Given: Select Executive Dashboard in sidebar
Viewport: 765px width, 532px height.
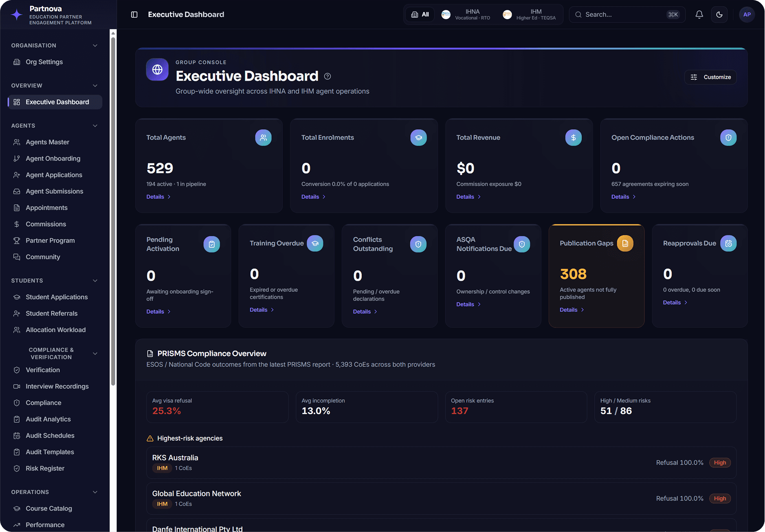Looking at the screenshot, I should coord(55,102).
